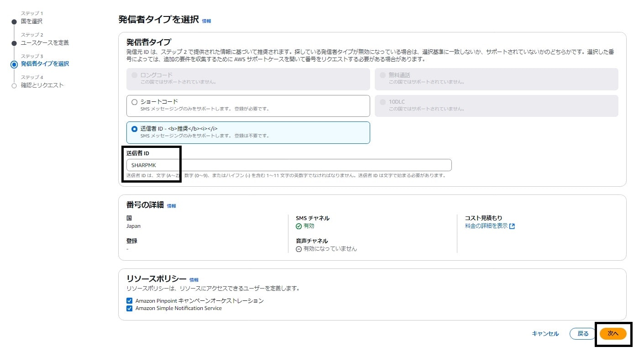Toggle Amazon Pinpoint キャンペーンオーケストレーション checkbox

pyautogui.click(x=130, y=301)
